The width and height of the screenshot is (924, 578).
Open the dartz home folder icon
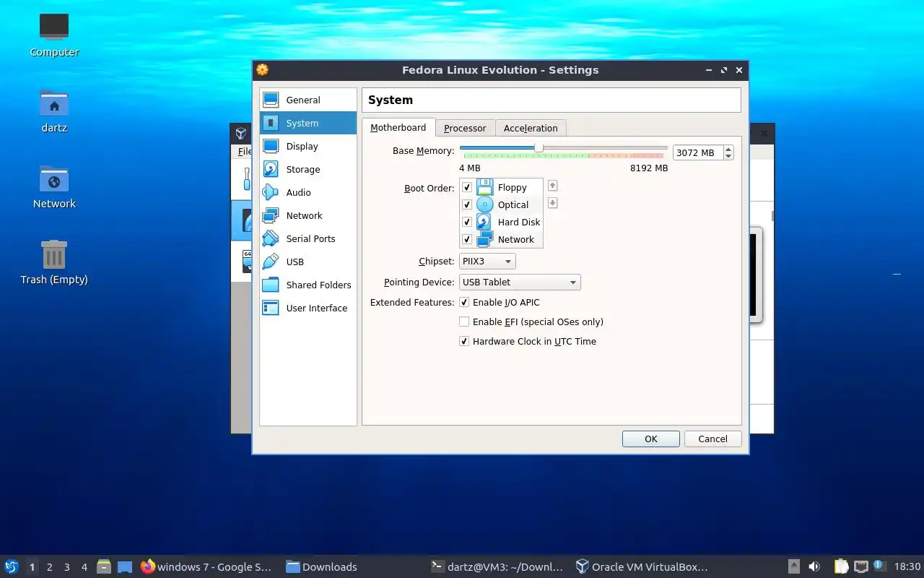tap(54, 111)
